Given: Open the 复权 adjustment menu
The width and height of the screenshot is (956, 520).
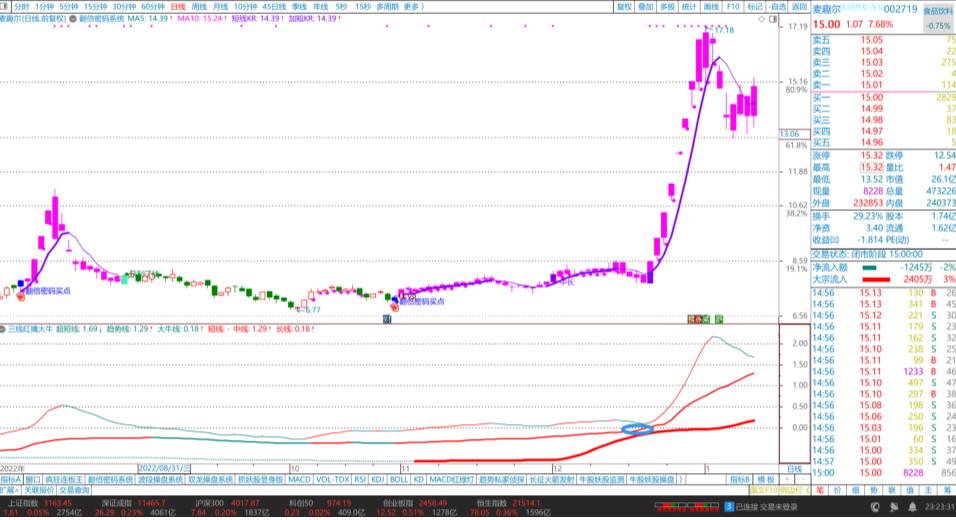Looking at the screenshot, I should 624,7.
